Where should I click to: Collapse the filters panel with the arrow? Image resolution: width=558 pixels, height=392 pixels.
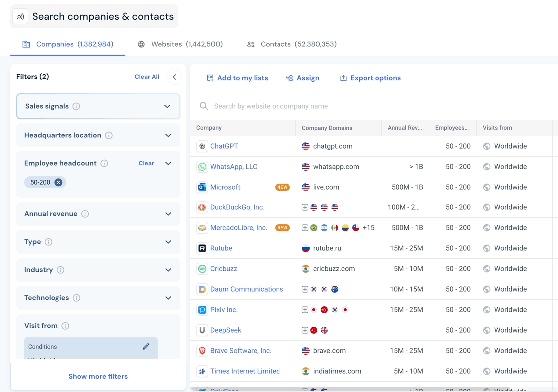(174, 77)
